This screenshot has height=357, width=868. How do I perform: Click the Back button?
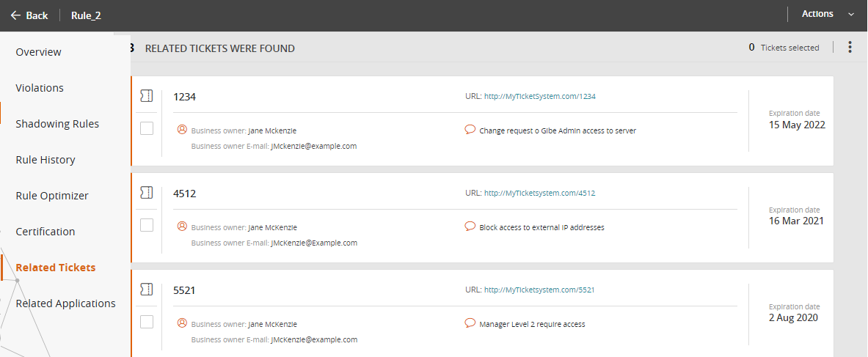click(29, 15)
